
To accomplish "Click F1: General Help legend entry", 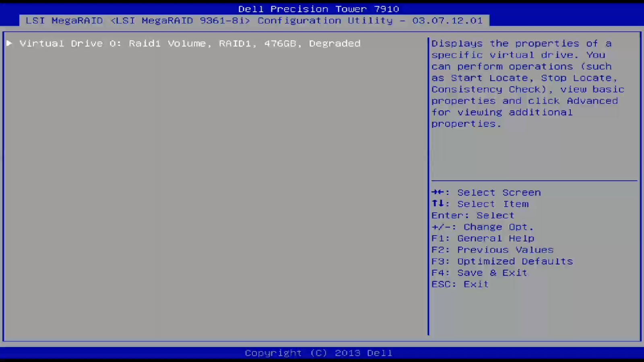I will 482,238.
